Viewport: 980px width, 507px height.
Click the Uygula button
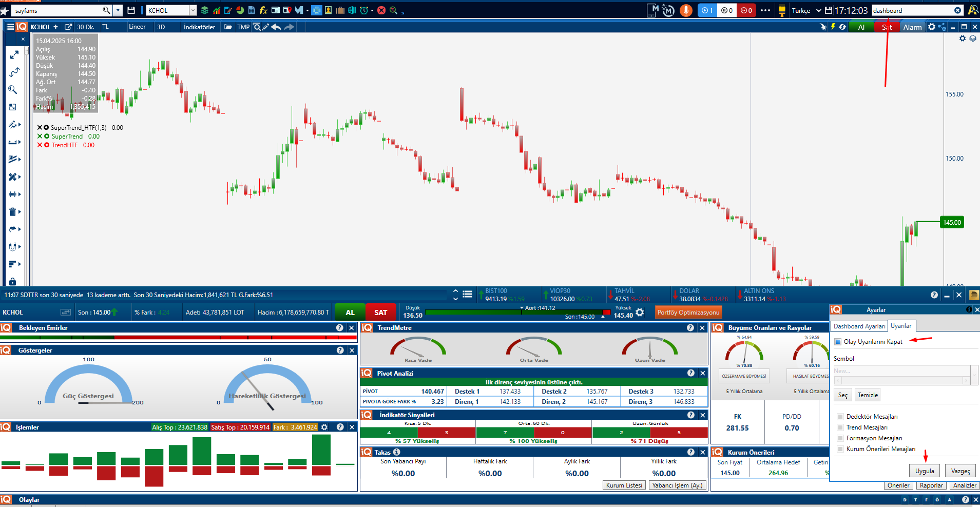(x=925, y=471)
